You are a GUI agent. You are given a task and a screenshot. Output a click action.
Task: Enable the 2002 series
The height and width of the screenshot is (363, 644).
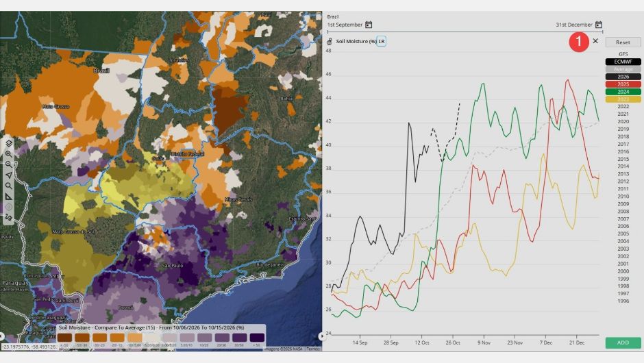click(623, 256)
